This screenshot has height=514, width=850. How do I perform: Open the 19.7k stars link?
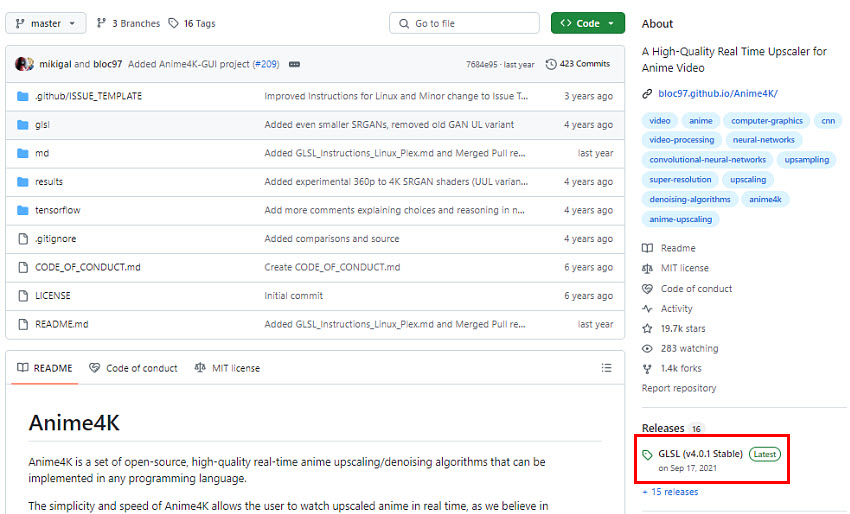coord(683,329)
